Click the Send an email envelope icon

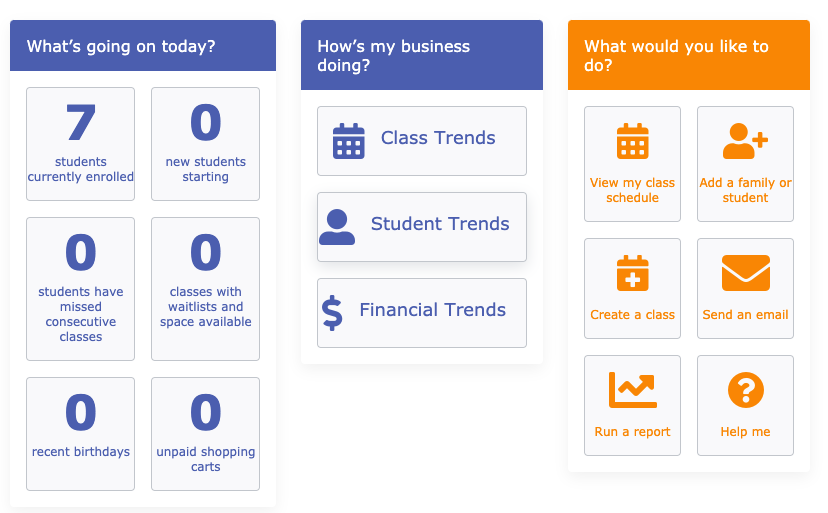coord(745,273)
